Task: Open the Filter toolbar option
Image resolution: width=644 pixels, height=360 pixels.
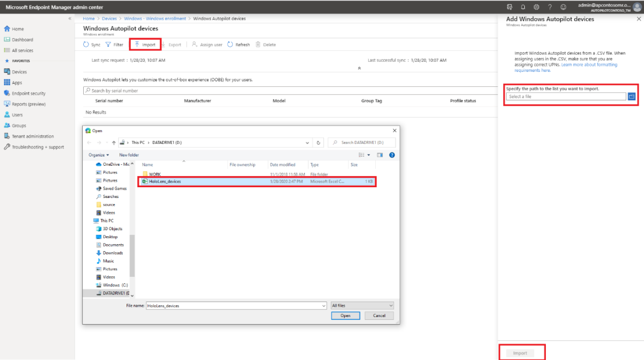Action: [114, 45]
